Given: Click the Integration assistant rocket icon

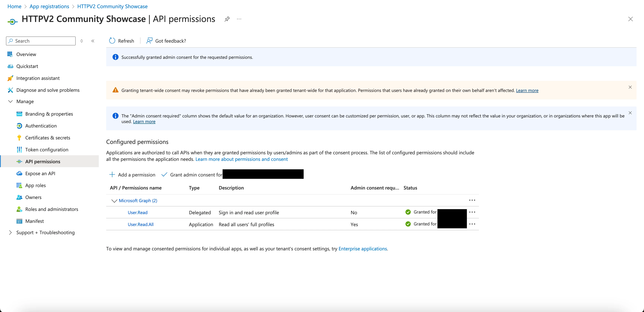Looking at the screenshot, I should pyautogui.click(x=10, y=78).
